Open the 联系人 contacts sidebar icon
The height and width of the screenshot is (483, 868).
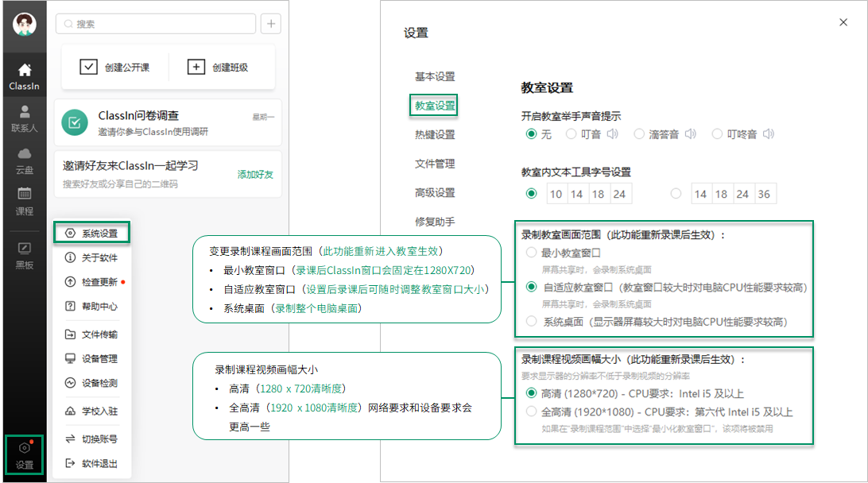pyautogui.click(x=25, y=118)
